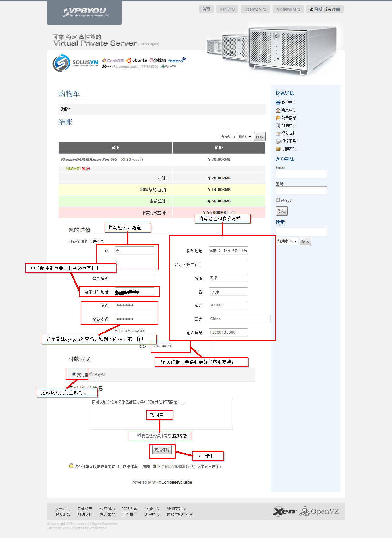Click the 会员中心 house icon

point(278,110)
